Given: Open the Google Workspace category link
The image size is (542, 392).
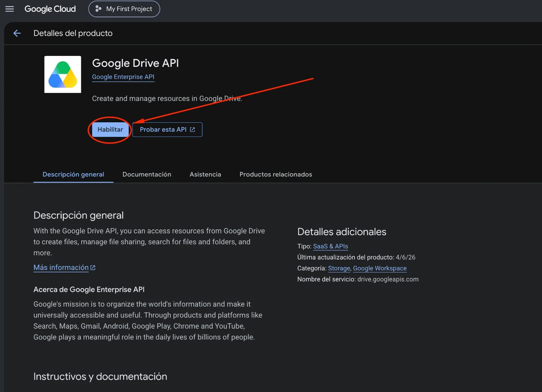Looking at the screenshot, I should coord(380,268).
